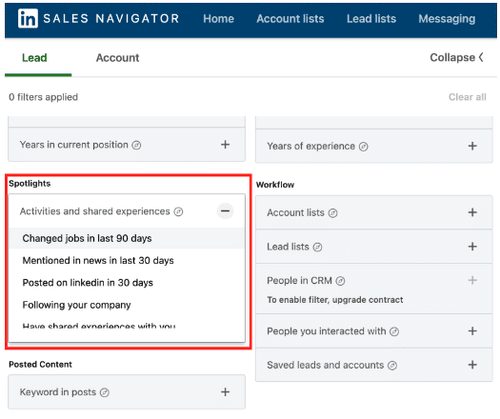Viewport: 500px width, 419px height.
Task: Select Posted on linkedin in 30 days
Action: coord(127,283)
